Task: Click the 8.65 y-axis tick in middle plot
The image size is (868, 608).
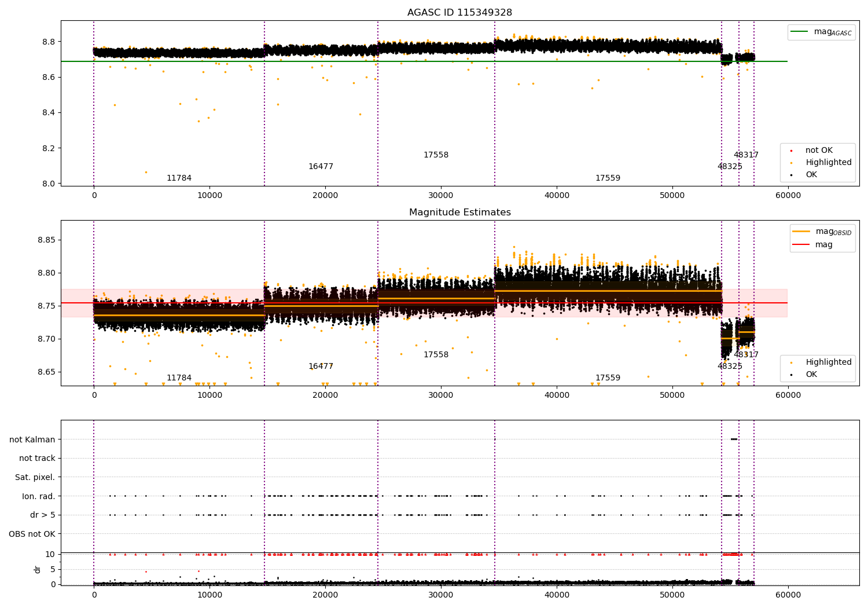Action: pos(46,372)
